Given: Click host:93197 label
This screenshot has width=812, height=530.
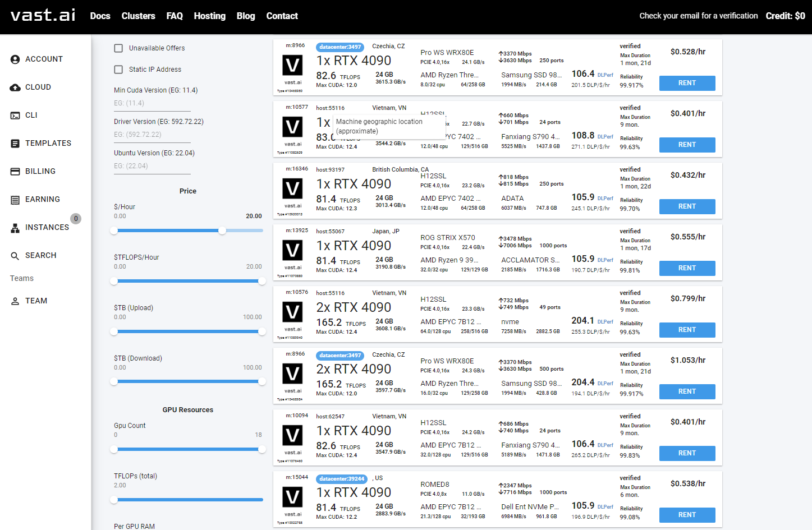Looking at the screenshot, I should (331, 170).
